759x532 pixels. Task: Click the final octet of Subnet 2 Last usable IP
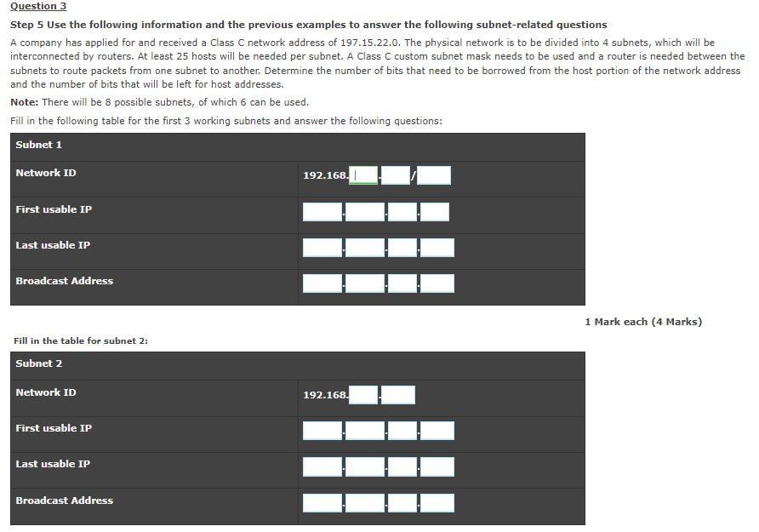439,466
